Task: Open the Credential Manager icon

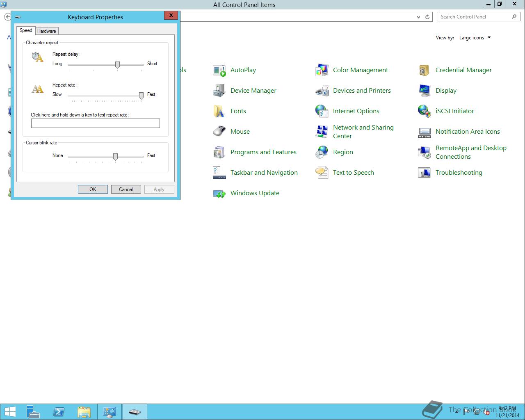Action: coord(425,70)
